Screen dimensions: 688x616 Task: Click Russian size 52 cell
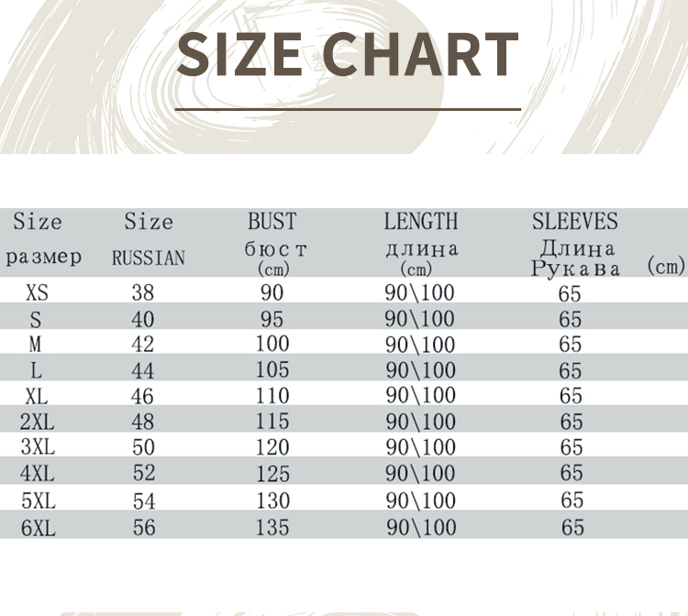[x=143, y=473]
